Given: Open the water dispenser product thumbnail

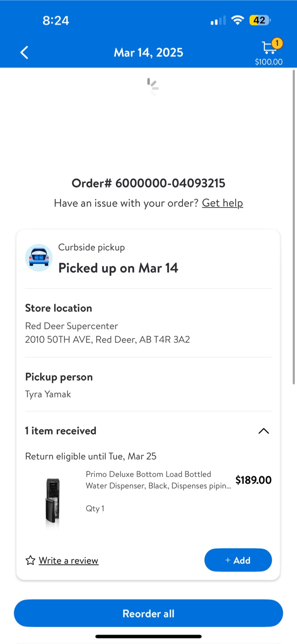Looking at the screenshot, I should [52, 501].
